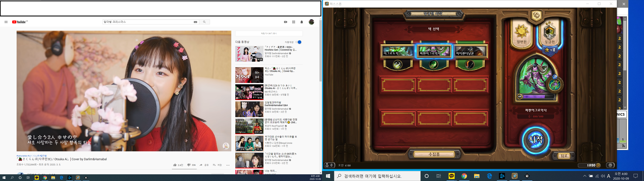Open the IDEA Hoshino Gen cover thumbnail

[249, 53]
